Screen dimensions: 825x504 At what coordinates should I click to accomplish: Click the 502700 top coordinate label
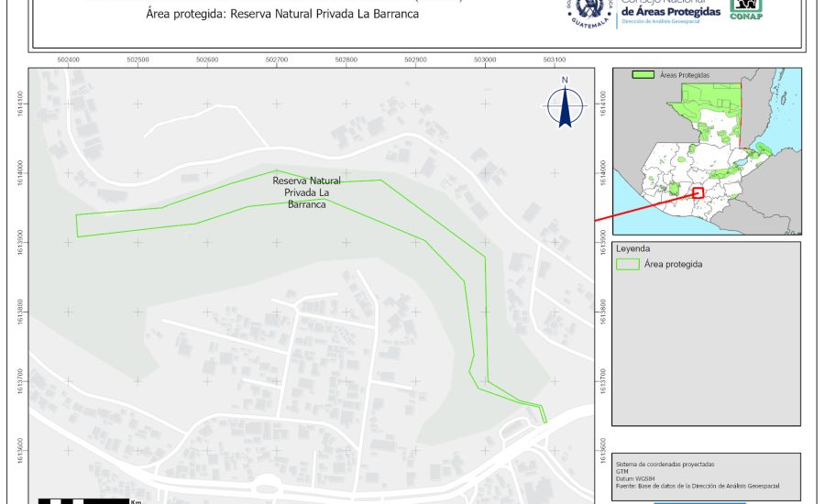tap(277, 60)
